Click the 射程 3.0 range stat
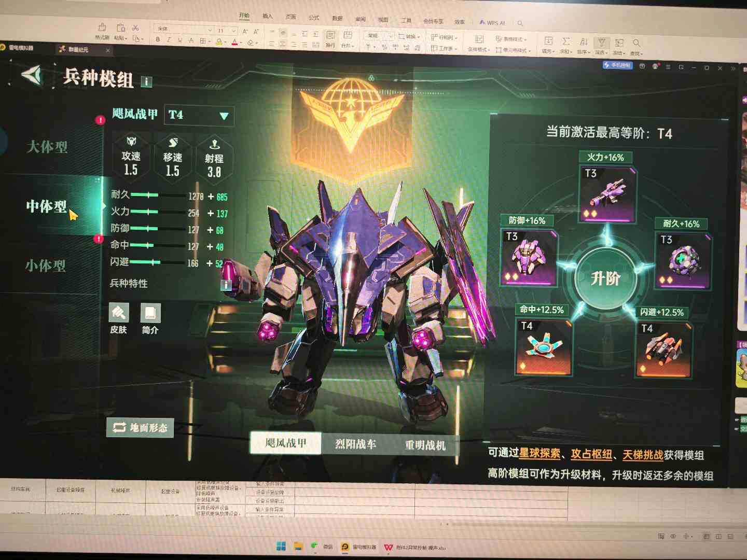 coord(214,159)
